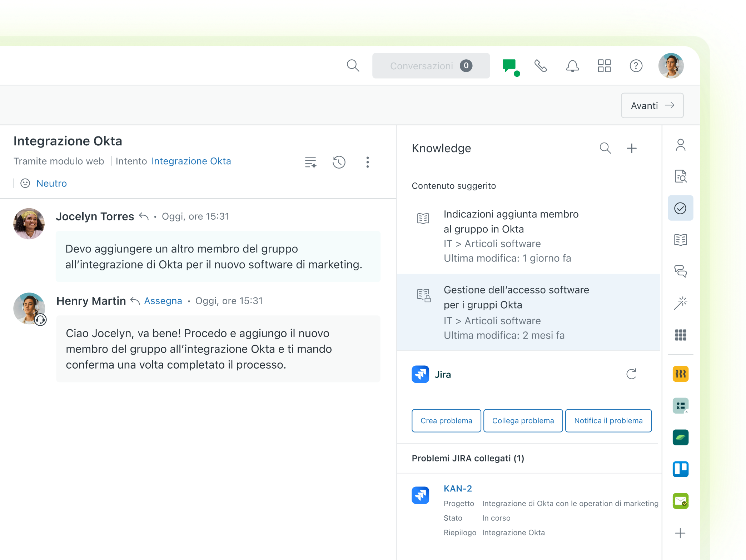Select the Trello app icon in sidebar
The width and height of the screenshot is (746, 560).
[681, 469]
